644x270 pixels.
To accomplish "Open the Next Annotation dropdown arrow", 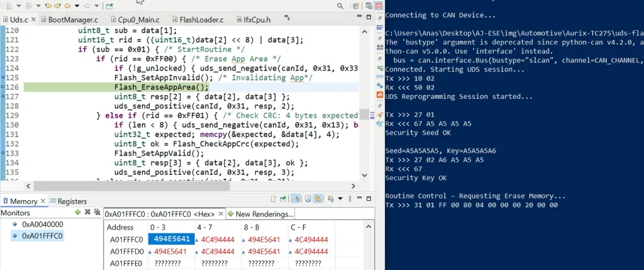I will 18,6.
